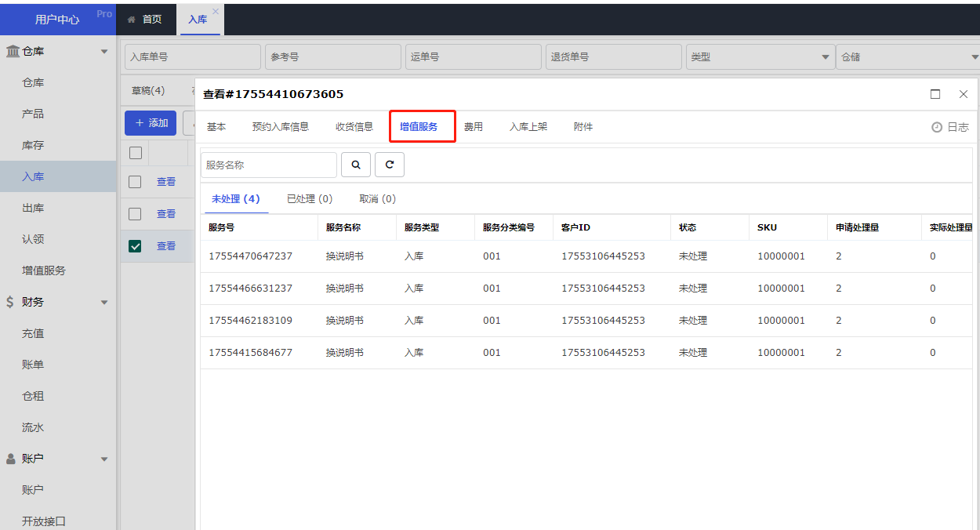Click service number 17554415684677
980x530 pixels.
tap(250, 353)
